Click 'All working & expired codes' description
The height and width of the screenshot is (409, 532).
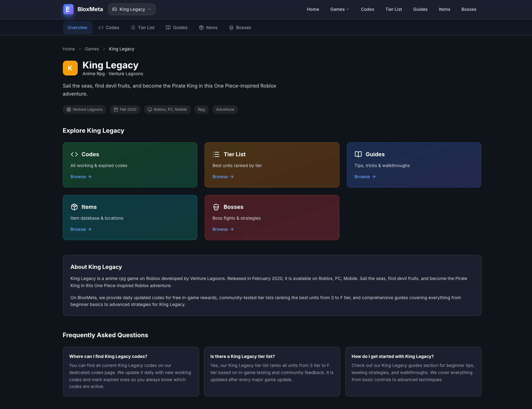pos(99,166)
